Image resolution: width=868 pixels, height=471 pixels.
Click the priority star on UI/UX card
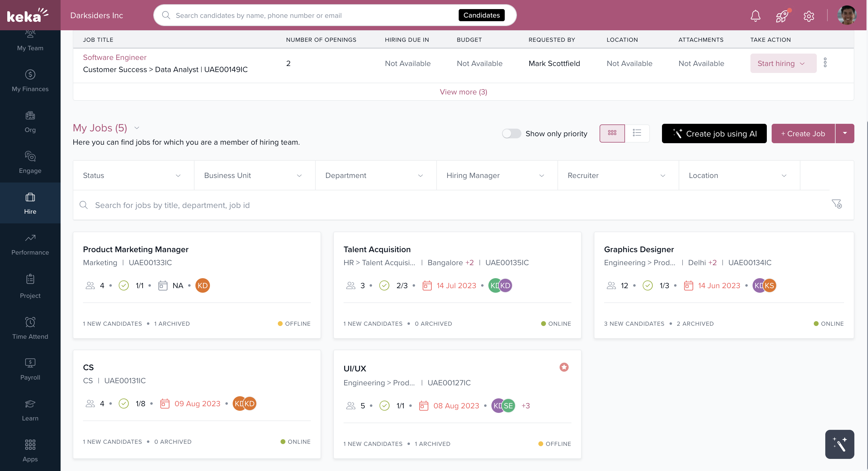point(564,367)
